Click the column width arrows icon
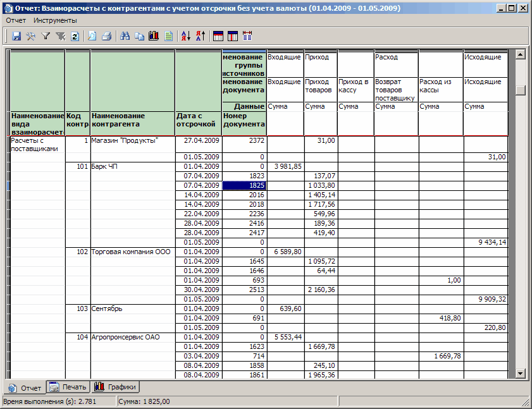 (x=247, y=36)
